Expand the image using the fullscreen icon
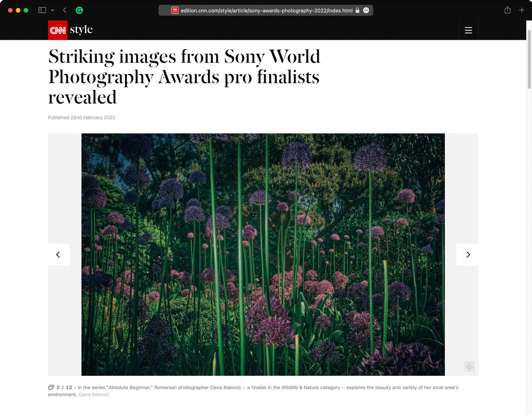This screenshot has width=532, height=415. [x=469, y=367]
